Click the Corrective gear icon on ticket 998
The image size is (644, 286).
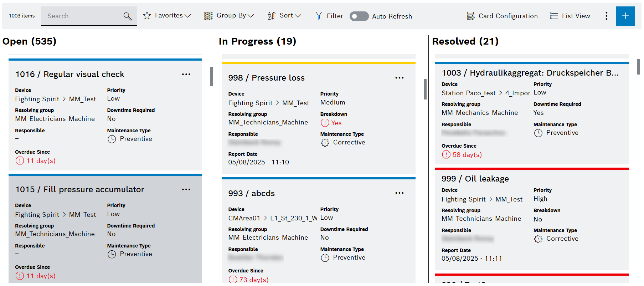(x=325, y=142)
